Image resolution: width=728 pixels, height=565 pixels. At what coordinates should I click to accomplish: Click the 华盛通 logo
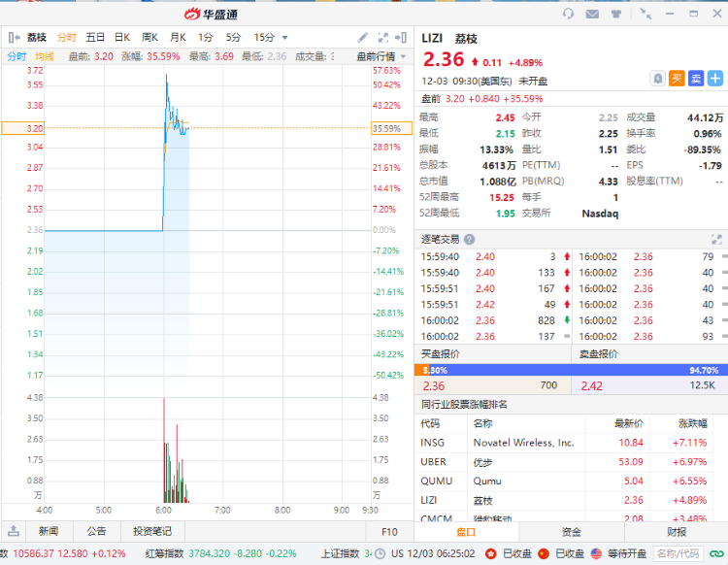pyautogui.click(x=212, y=15)
